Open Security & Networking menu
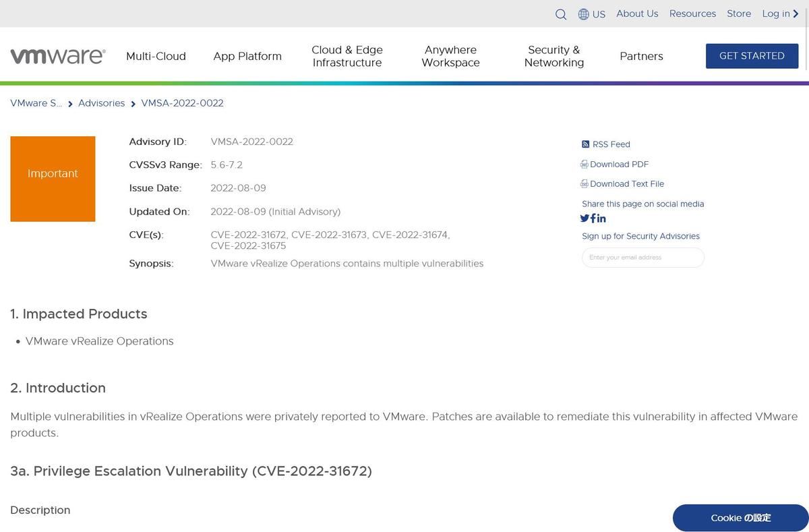 (x=554, y=56)
